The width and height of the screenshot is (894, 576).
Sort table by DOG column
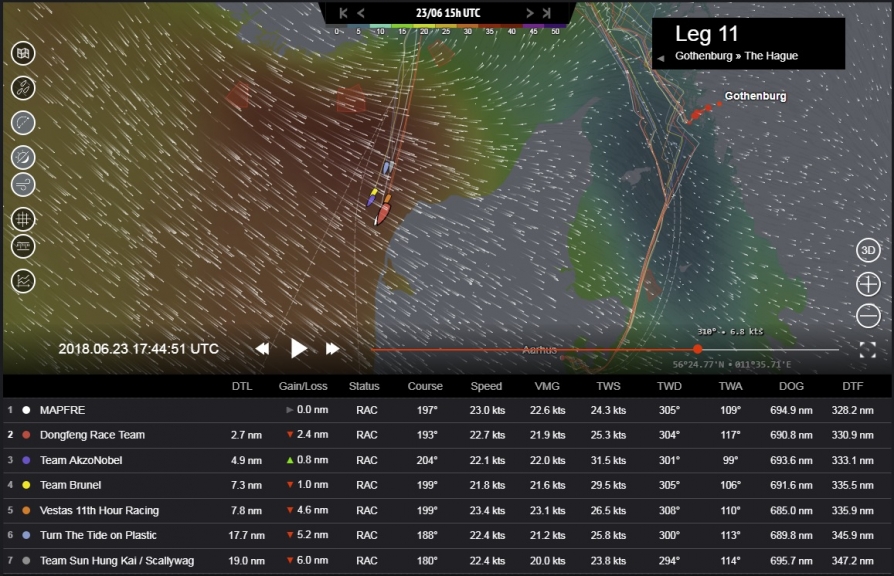[x=791, y=386]
